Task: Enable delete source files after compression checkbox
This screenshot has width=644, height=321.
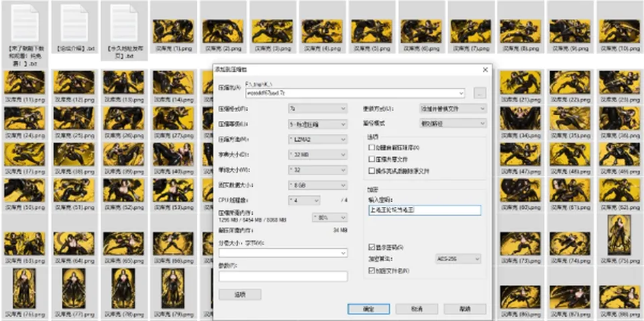Action: click(372, 171)
